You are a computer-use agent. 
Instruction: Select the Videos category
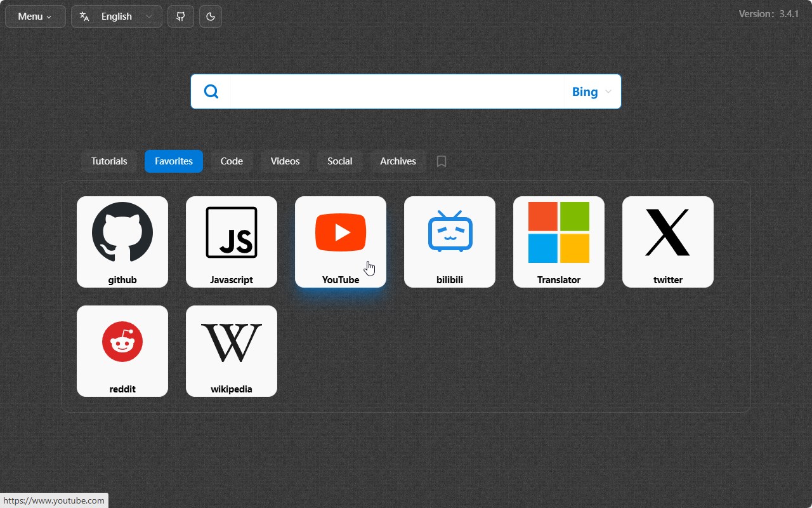pyautogui.click(x=284, y=161)
